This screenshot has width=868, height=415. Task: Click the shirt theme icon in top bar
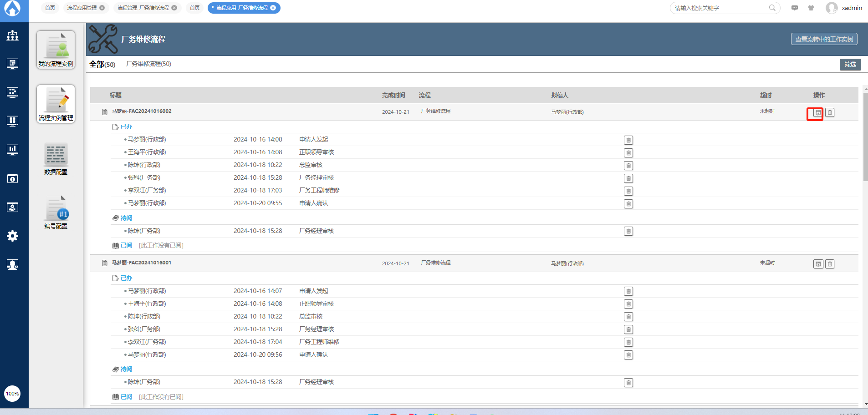coord(811,8)
